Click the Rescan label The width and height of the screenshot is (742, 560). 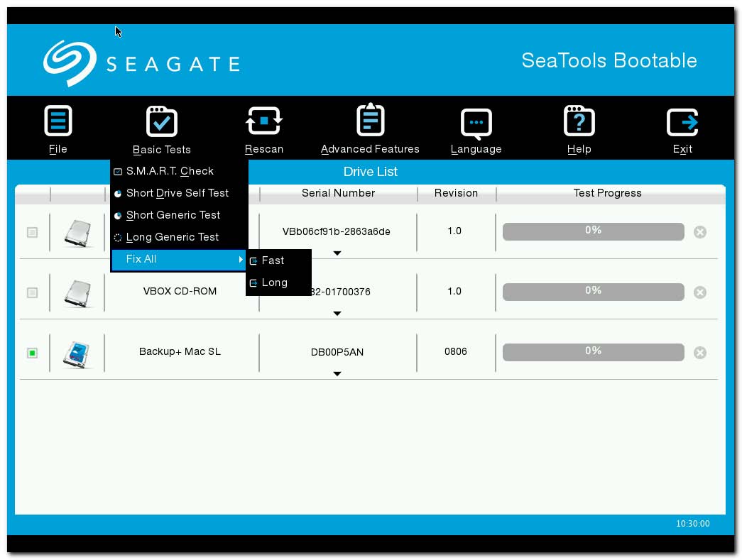[264, 149]
